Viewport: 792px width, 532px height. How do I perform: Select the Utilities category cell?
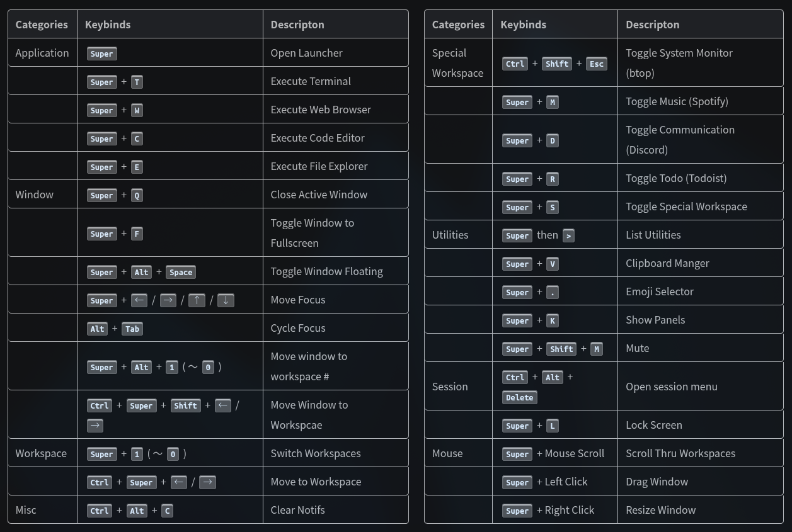point(450,235)
